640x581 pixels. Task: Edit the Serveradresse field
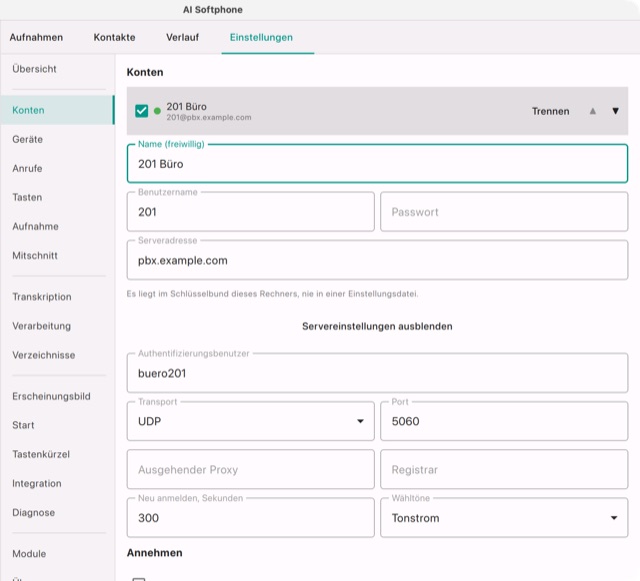(377, 260)
